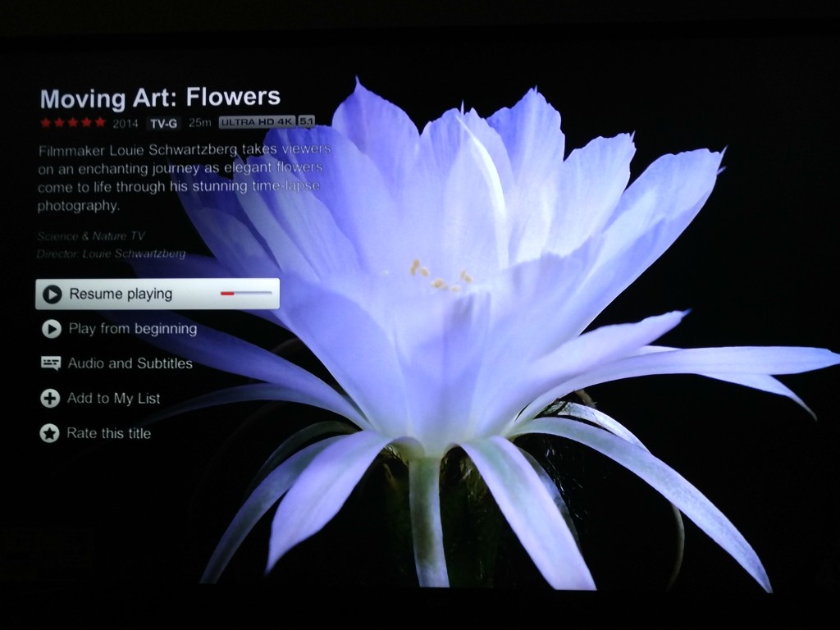Click the plus icon for Add to My List
The image size is (840, 630).
point(50,398)
